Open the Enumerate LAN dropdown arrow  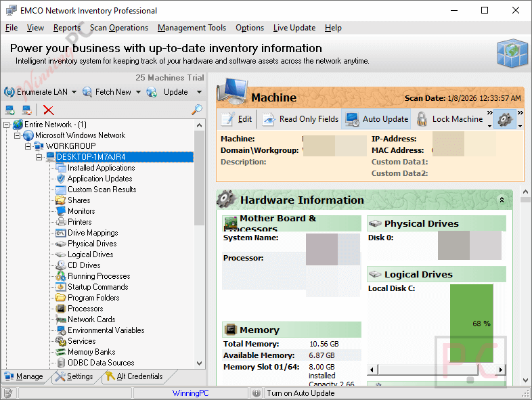(x=74, y=92)
